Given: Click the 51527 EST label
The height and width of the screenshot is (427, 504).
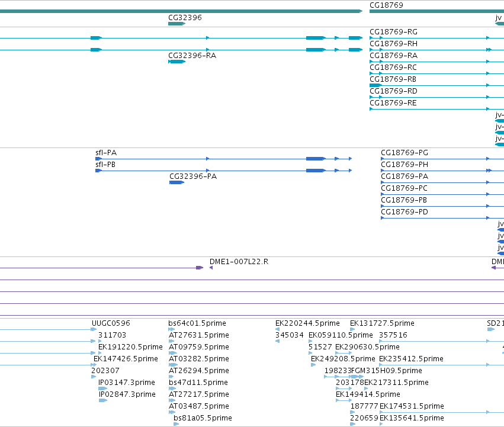Looking at the screenshot, I should (320, 347).
